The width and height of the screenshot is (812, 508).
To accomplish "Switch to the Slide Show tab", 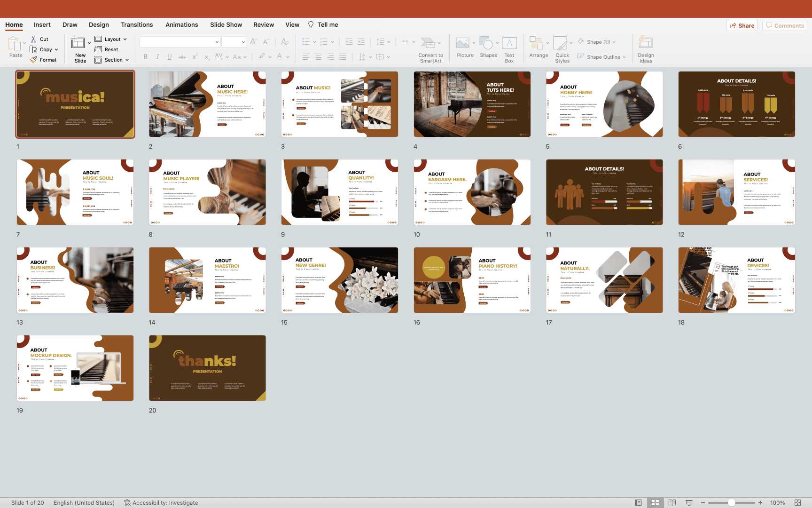I will pyautogui.click(x=226, y=25).
